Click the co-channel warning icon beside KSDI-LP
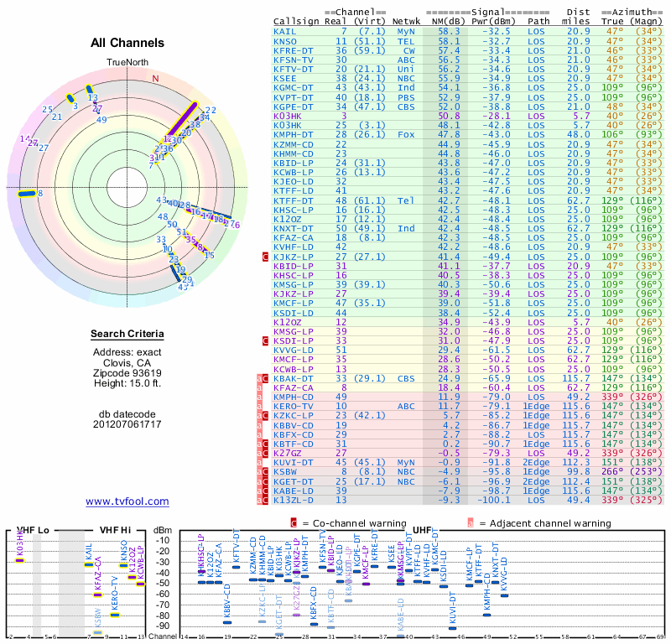 [x=265, y=341]
